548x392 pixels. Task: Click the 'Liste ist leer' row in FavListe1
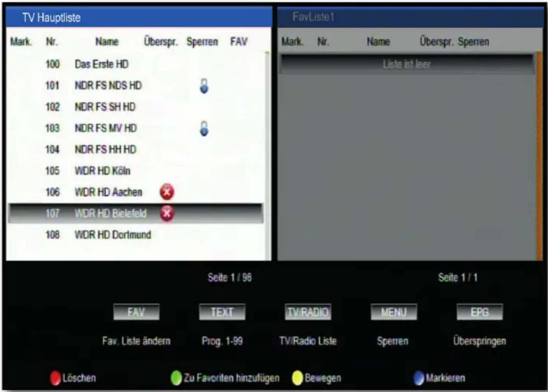[407, 64]
